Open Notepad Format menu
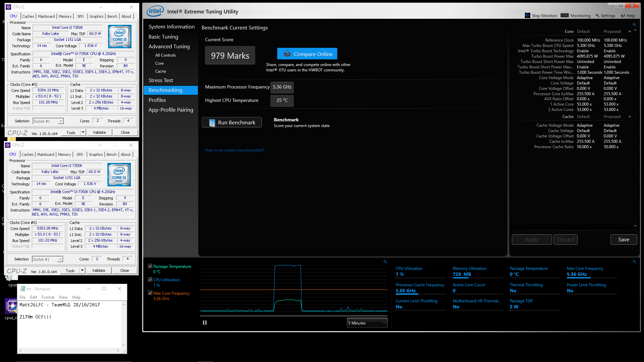The height and width of the screenshot is (362, 644). [48, 297]
